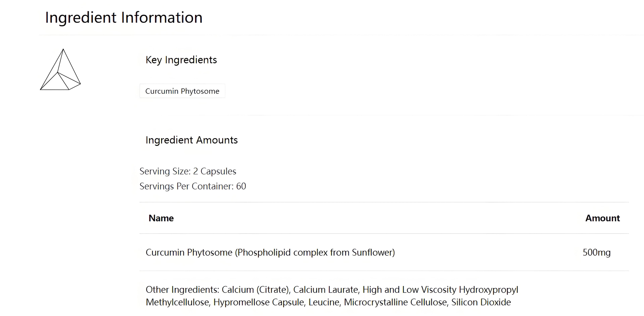
Task: Click the Microcrystalline Cellulose ingredient text
Action: tap(395, 302)
